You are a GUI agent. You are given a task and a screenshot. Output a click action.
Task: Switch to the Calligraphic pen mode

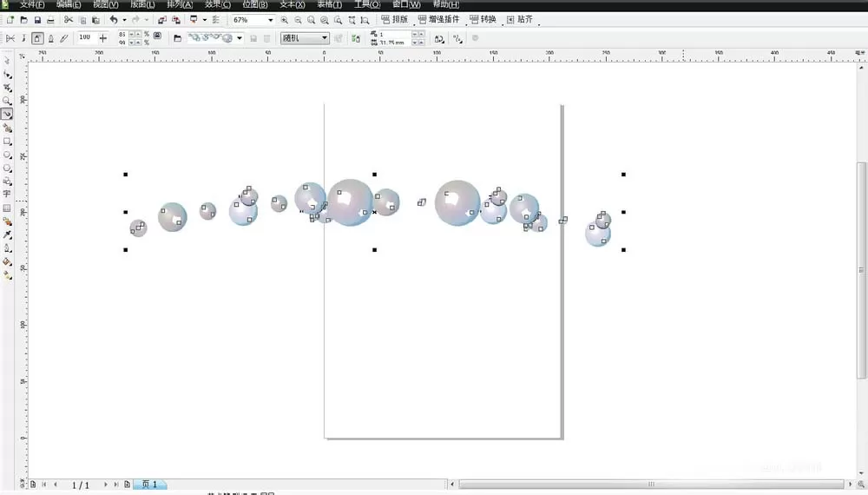(x=51, y=38)
